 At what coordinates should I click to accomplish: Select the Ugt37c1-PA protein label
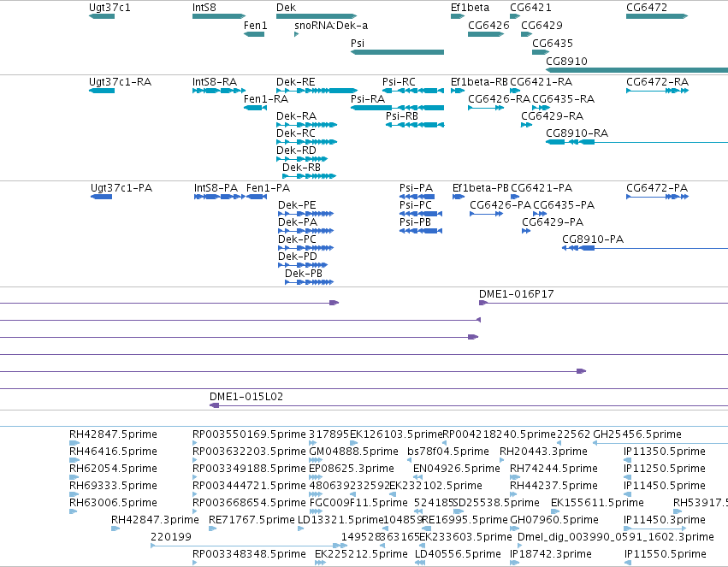tap(121, 188)
